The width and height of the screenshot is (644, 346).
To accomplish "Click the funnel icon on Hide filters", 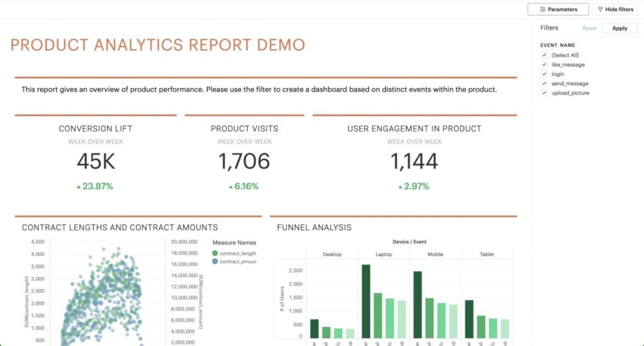I will 600,9.
